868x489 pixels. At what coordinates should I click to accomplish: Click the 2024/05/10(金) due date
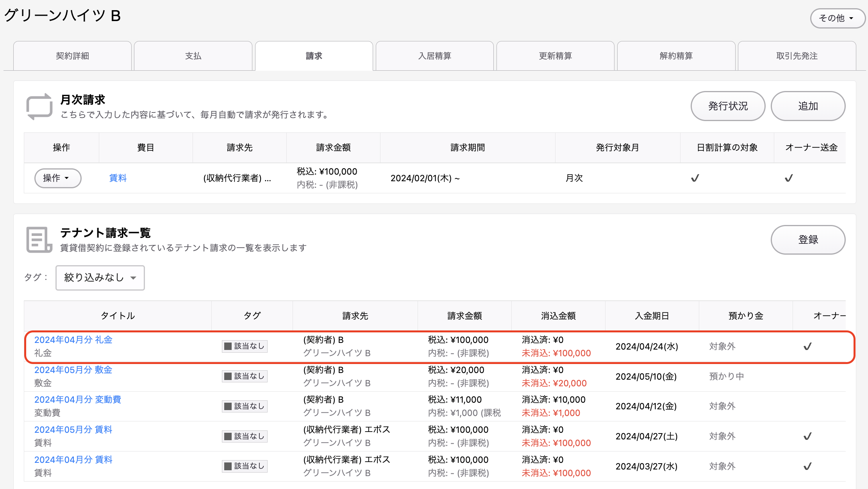tap(646, 377)
